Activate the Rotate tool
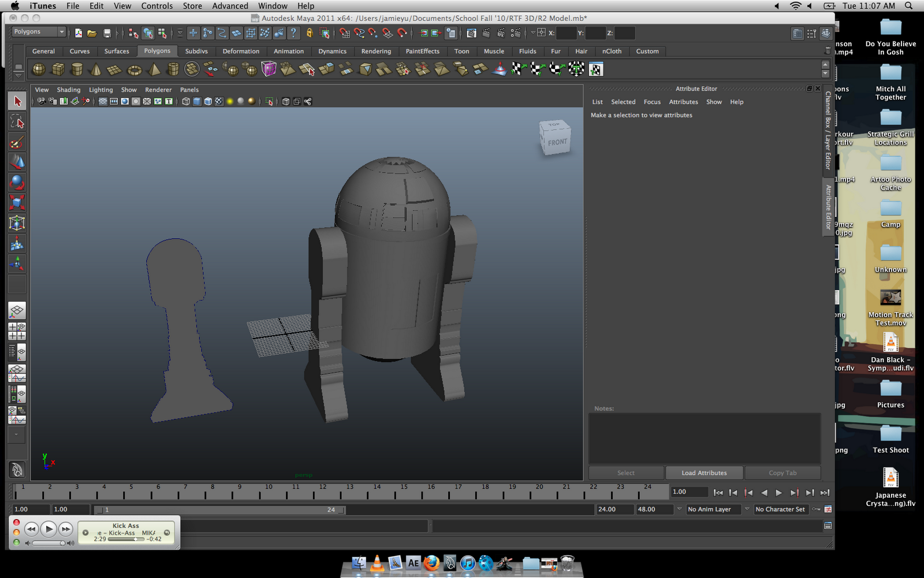 [17, 183]
